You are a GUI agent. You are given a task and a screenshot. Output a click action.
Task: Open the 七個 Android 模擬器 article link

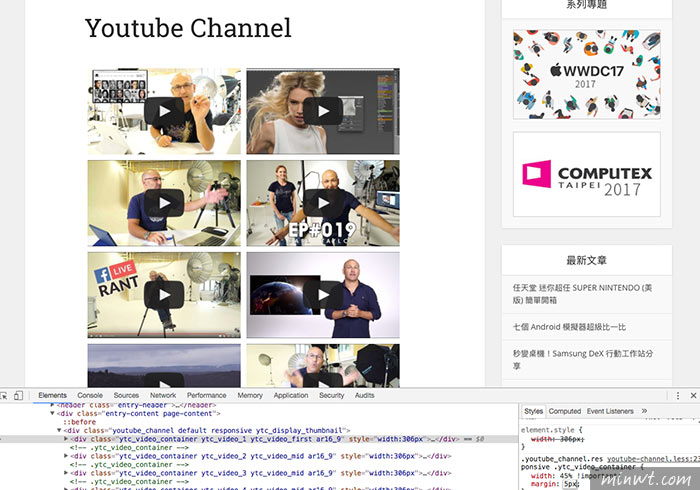pyautogui.click(x=569, y=327)
